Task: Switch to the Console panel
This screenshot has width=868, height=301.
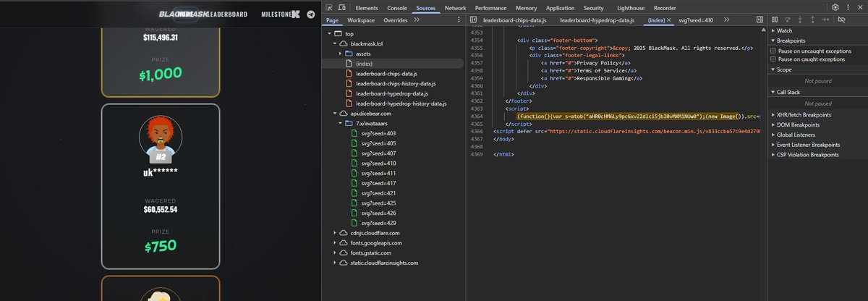Action: [x=397, y=7]
